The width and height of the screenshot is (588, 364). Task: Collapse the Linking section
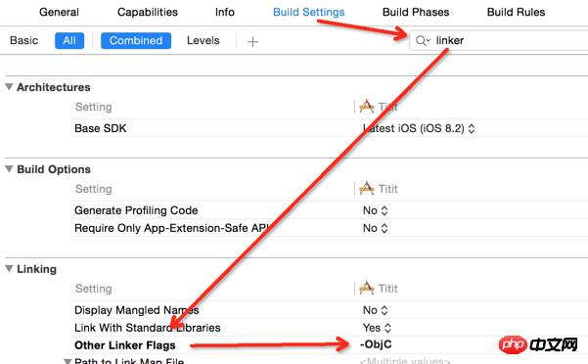pyautogui.click(x=9, y=269)
